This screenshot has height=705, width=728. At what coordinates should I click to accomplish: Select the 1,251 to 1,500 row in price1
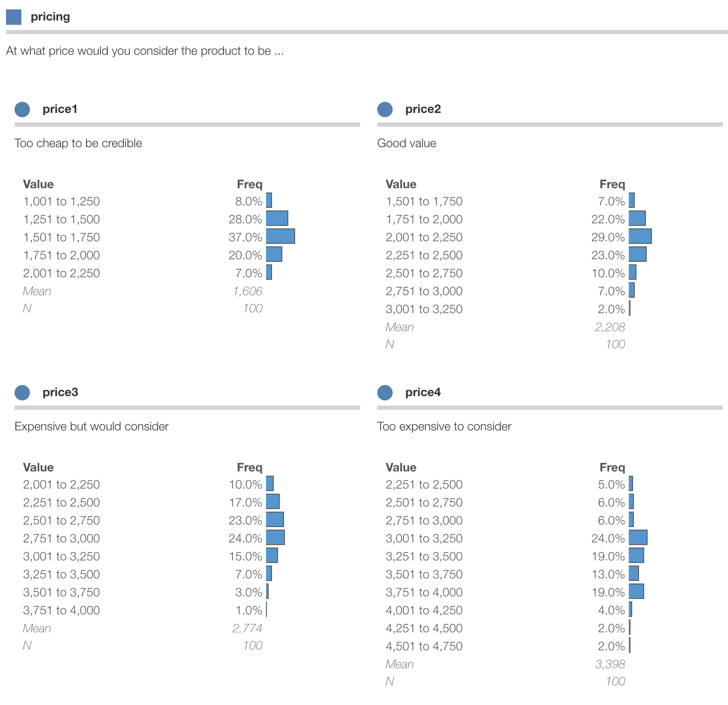tap(62, 219)
